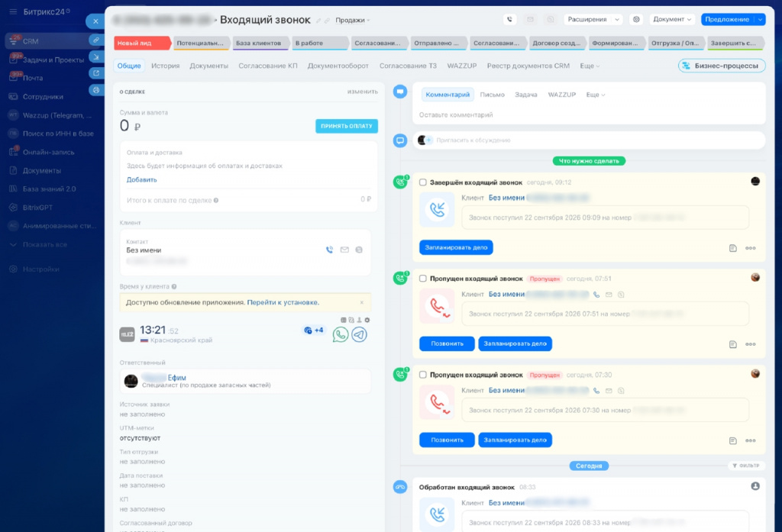Screen dimensions: 782x532
Task: Open the gear settings icon beside Документ
Action: tap(636, 19)
